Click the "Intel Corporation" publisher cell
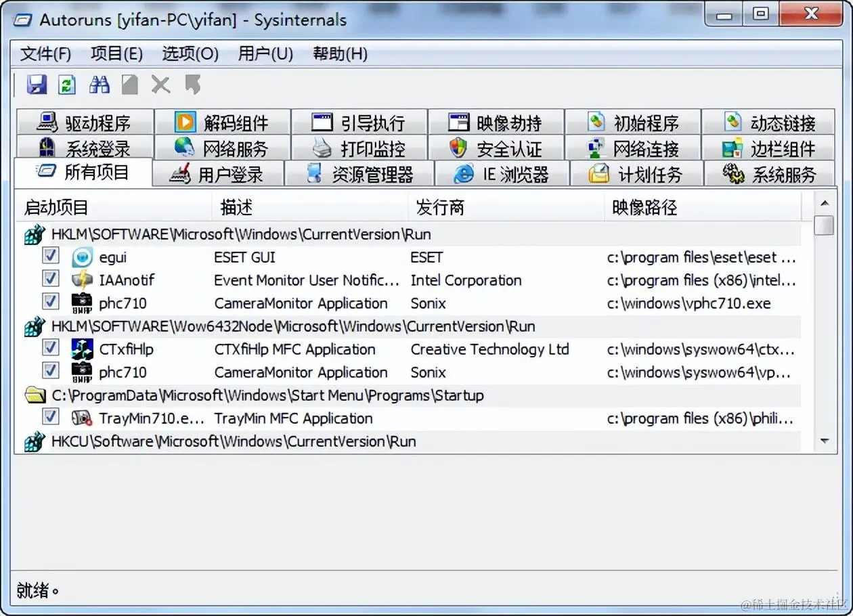Image resolution: width=853 pixels, height=616 pixels. 466,280
